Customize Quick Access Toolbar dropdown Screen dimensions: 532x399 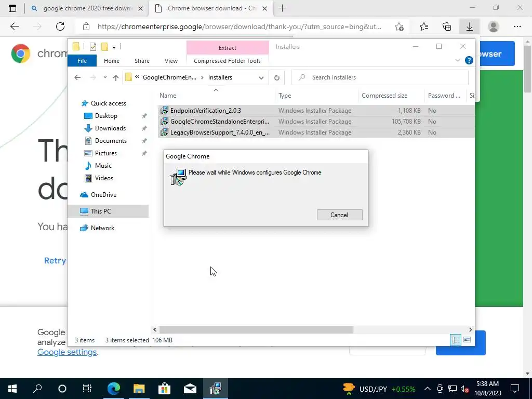pos(114,47)
